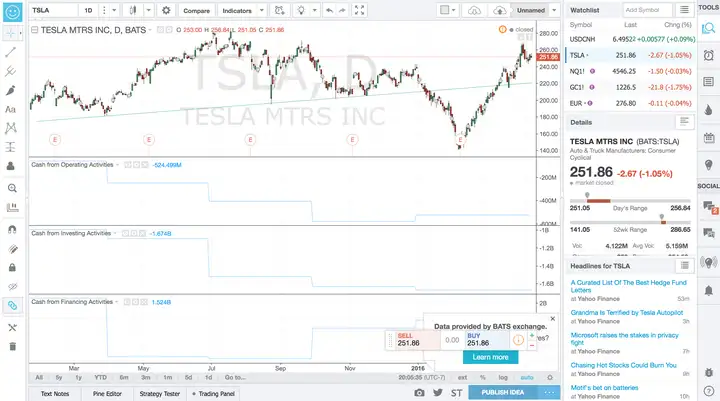
Task: Click the undo arrow
Action: pos(329,10)
